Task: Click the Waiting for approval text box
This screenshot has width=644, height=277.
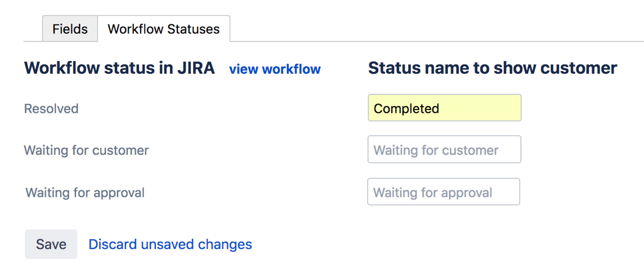Action: 444,192
